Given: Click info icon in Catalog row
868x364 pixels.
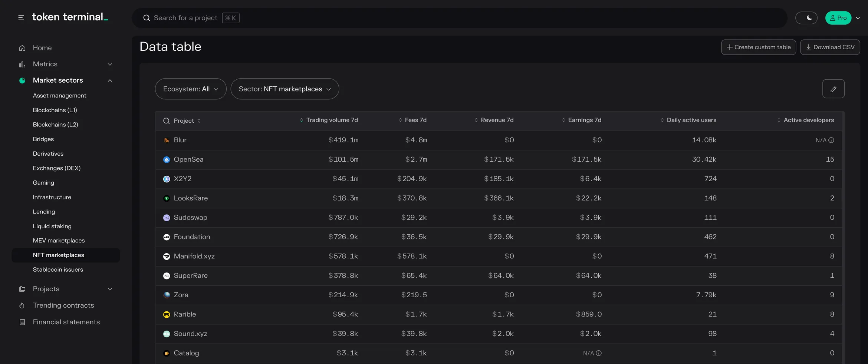Looking at the screenshot, I should click(599, 353).
